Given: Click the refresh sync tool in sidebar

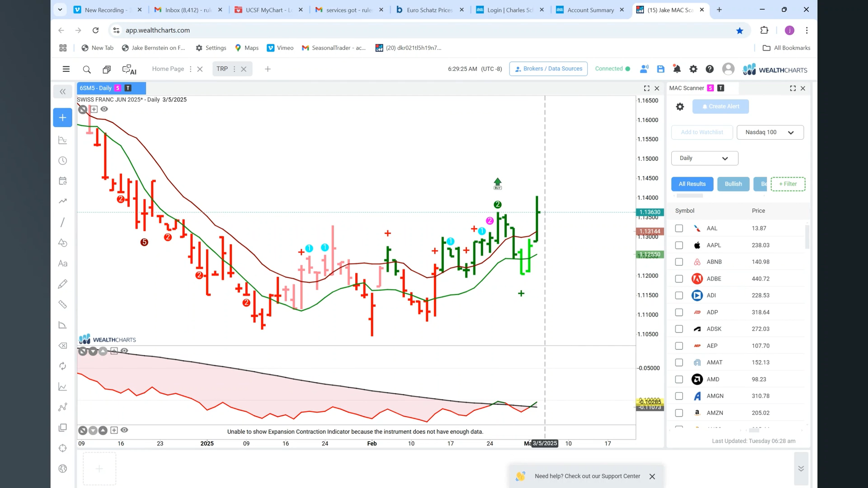Looking at the screenshot, I should (63, 366).
